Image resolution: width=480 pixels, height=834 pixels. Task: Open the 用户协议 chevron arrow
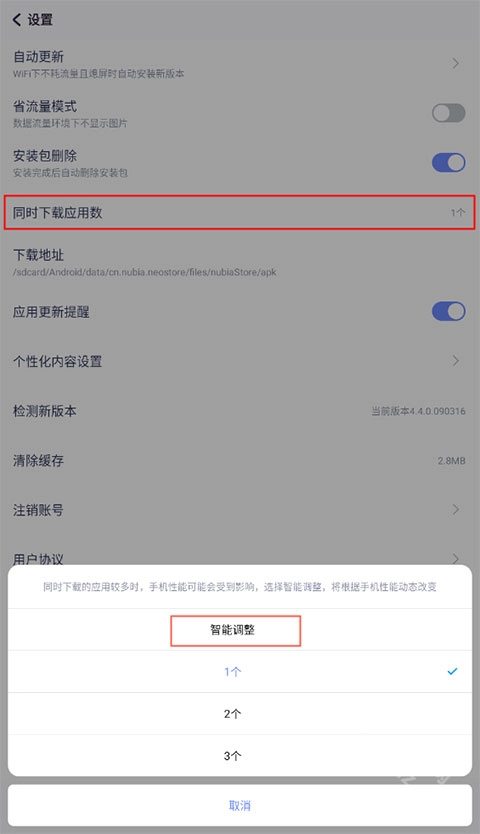tap(456, 558)
